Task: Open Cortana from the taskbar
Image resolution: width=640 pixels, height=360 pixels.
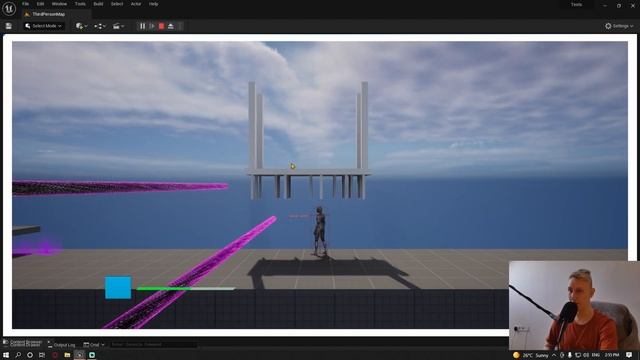Action: coord(30,355)
